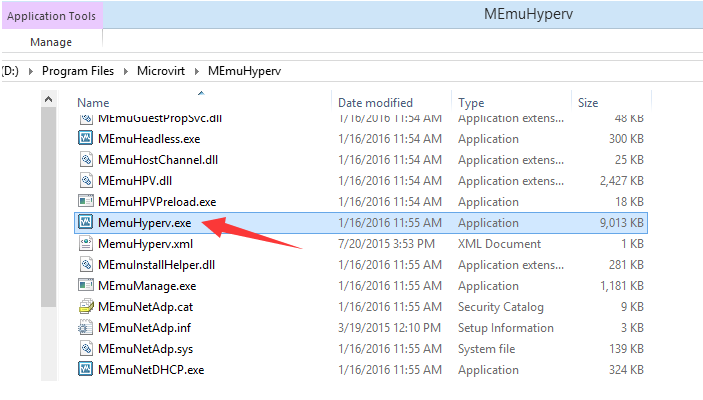
Task: Click the MEmuNetAdp.cat security catalog icon
Action: pos(86,307)
